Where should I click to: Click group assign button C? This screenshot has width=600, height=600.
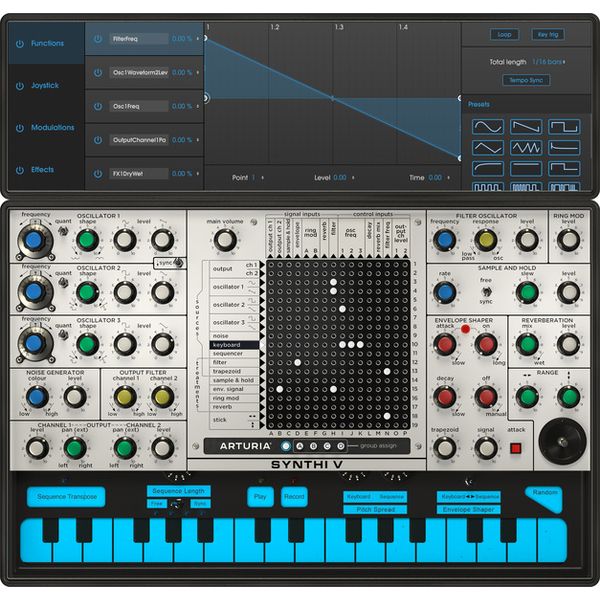click(x=327, y=446)
